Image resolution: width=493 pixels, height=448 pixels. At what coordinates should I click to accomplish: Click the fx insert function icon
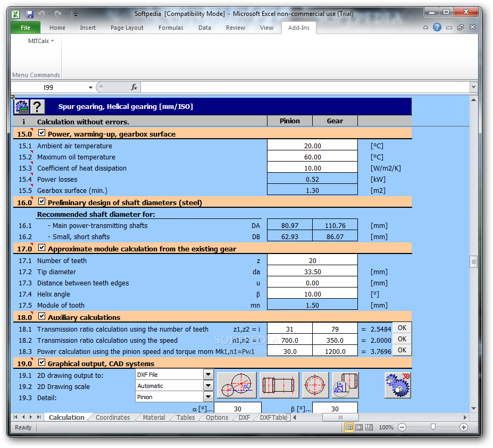(x=134, y=87)
